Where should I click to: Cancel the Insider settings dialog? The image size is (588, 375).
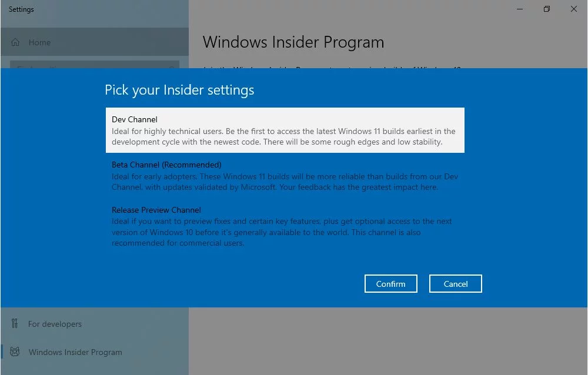[x=456, y=283]
